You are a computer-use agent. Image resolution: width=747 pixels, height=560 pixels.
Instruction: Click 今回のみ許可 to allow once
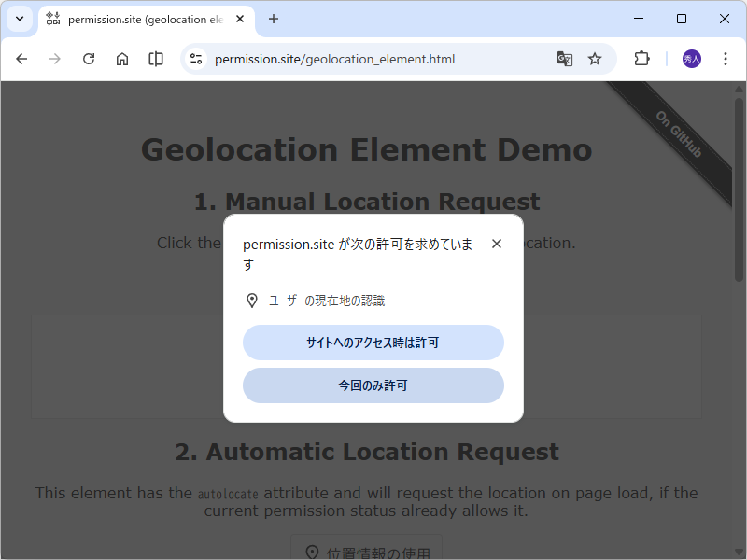click(373, 385)
